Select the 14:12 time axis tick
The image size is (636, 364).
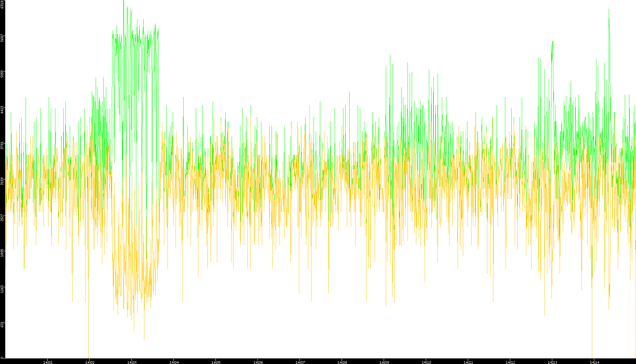[x=510, y=362]
